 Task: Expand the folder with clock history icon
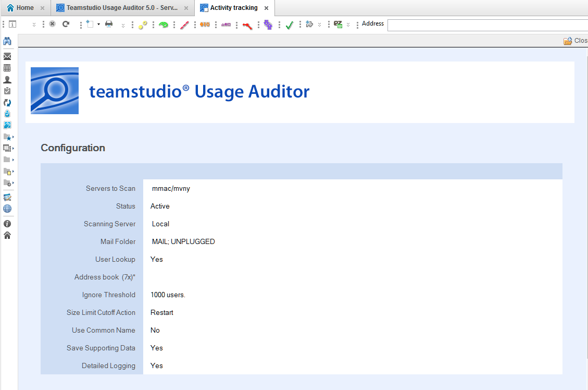pos(8,183)
